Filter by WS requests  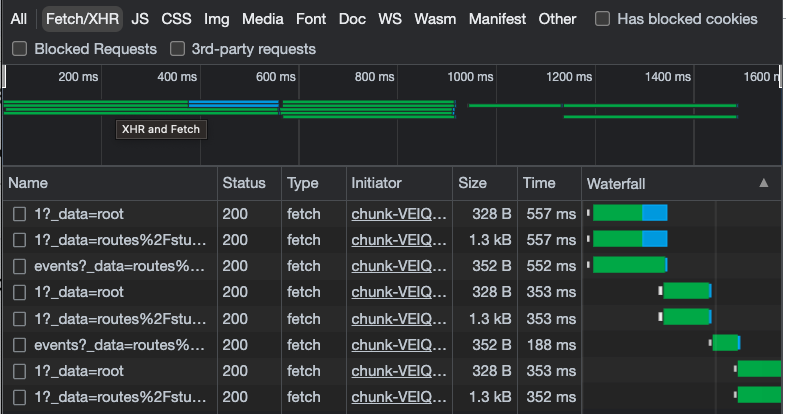(x=389, y=19)
